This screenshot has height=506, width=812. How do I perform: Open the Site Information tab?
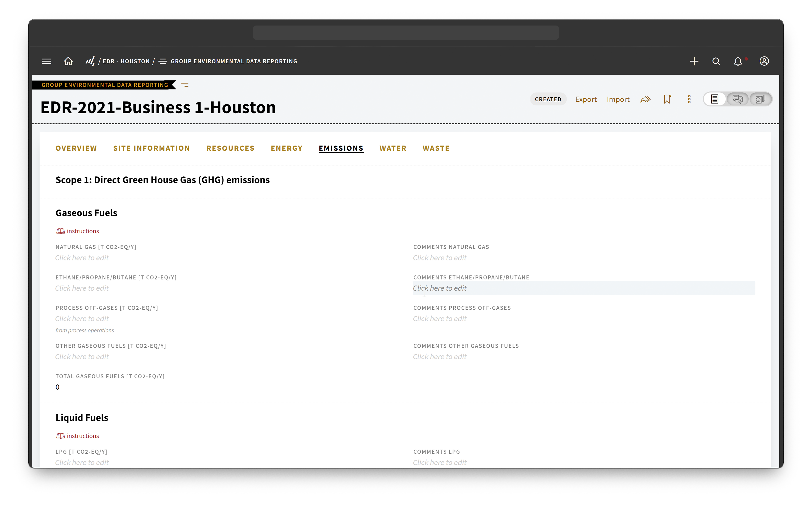[152, 148]
